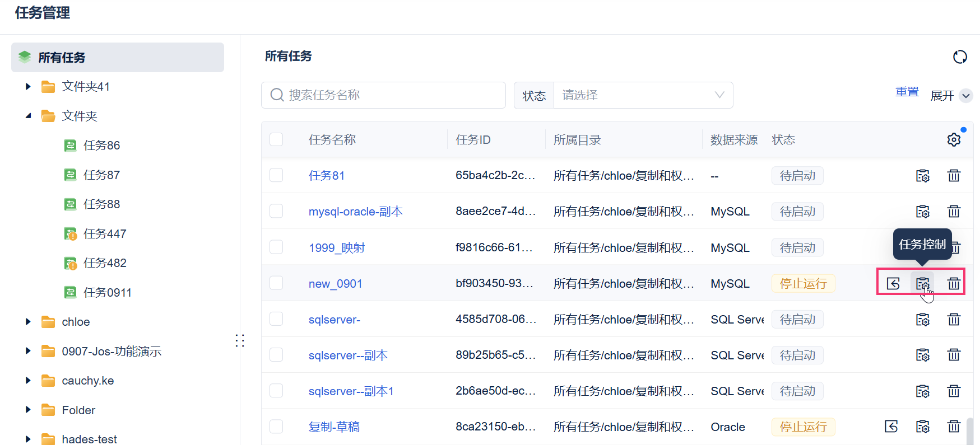This screenshot has width=980, height=445.
Task: Delete the sqlserver--副本1 task
Action: point(954,391)
